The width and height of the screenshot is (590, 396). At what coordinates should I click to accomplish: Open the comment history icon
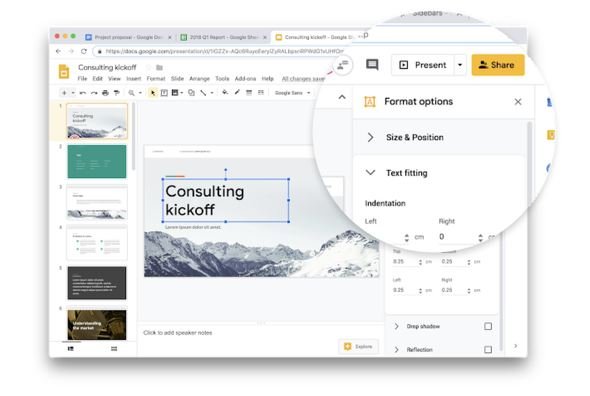click(372, 65)
